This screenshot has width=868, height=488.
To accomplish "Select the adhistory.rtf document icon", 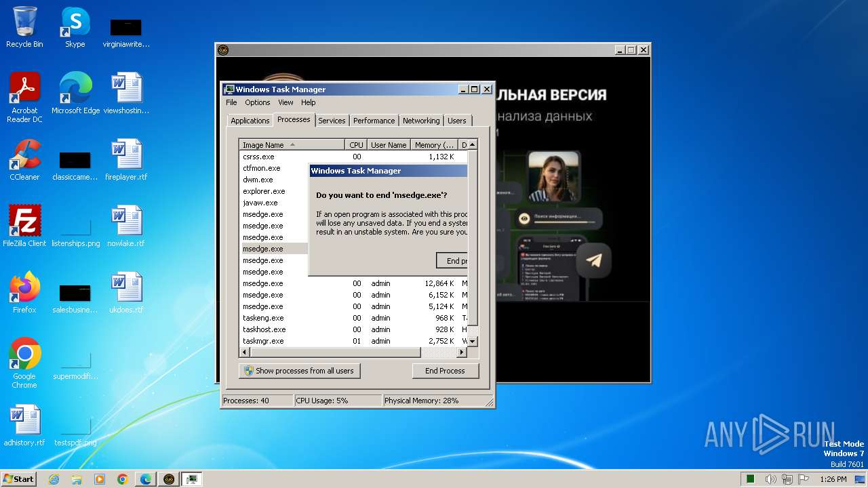I will pyautogui.click(x=24, y=426).
